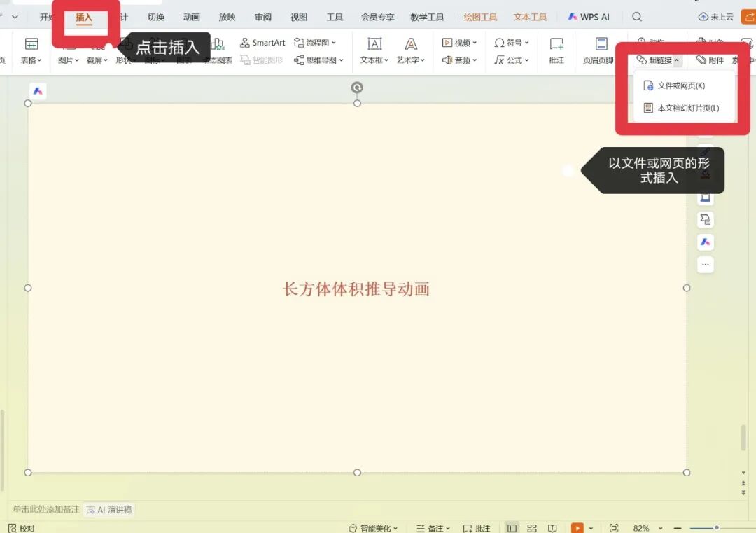Expand the 音频 audio insert options
Image resolution: width=756 pixels, height=533 pixels.
pos(459,60)
